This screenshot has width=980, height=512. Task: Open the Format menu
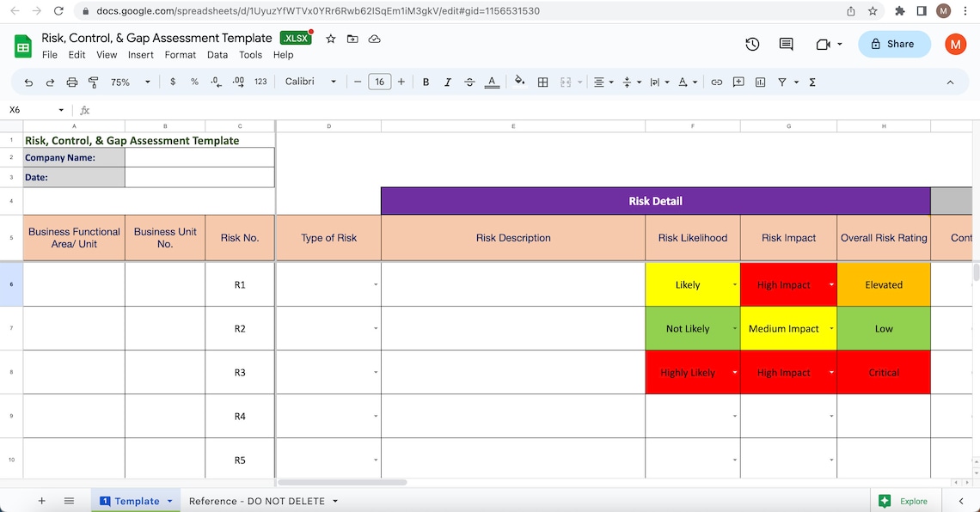tap(180, 55)
